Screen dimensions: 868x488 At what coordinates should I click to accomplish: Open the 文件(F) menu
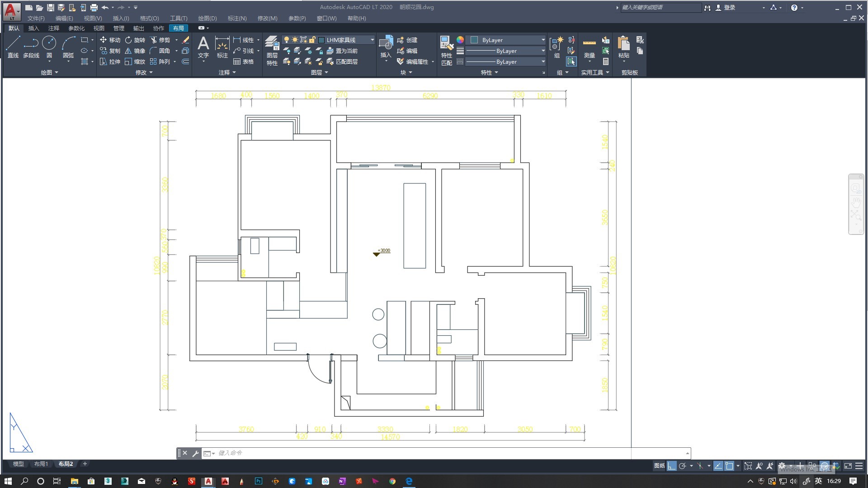pos(36,19)
